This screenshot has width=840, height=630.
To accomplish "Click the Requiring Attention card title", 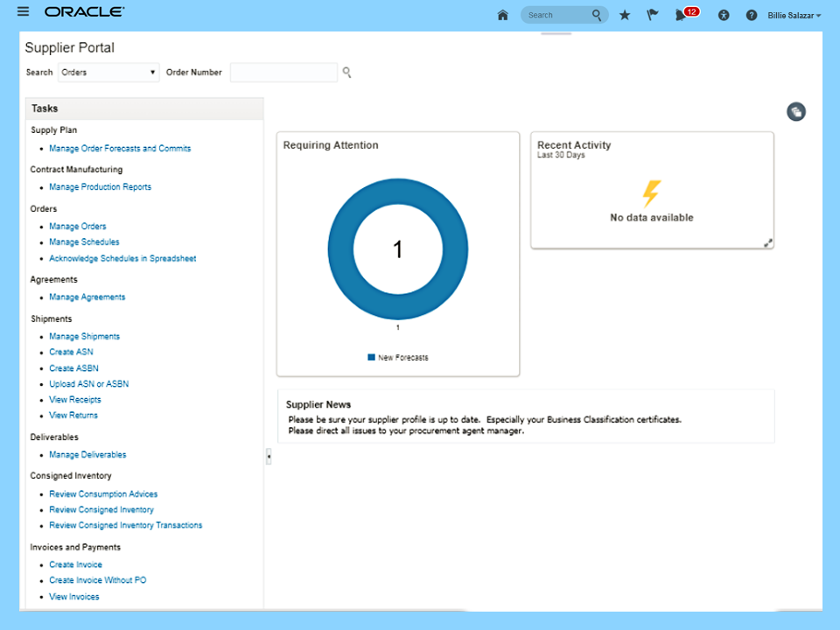I will tap(331, 145).
